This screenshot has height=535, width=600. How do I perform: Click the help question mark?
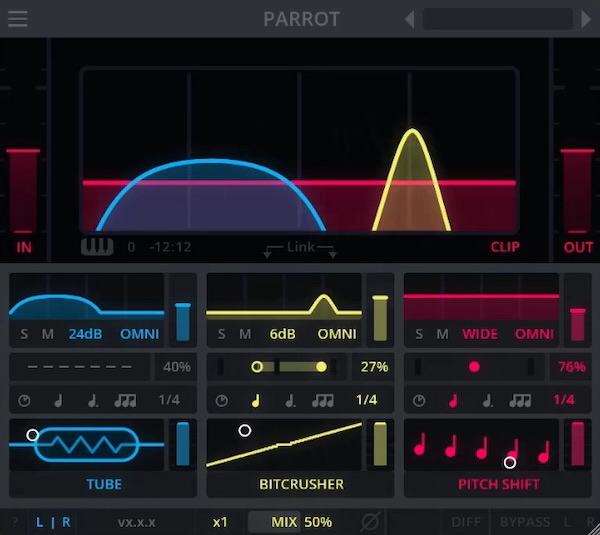pyautogui.click(x=15, y=522)
